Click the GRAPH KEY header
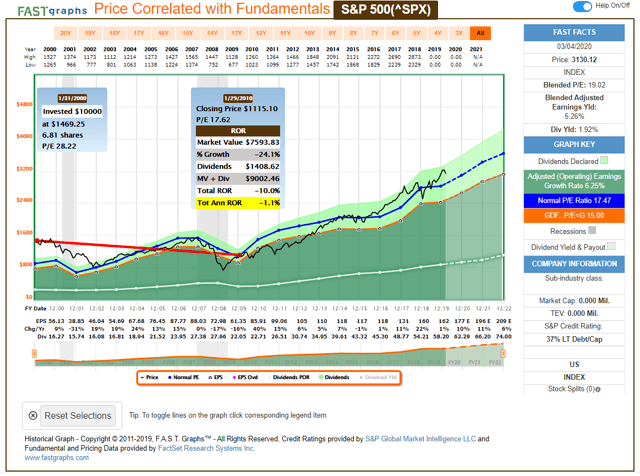 coord(574,145)
